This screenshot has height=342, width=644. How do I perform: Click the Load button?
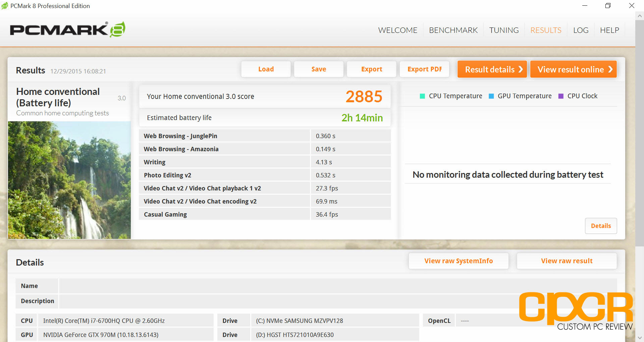click(266, 69)
